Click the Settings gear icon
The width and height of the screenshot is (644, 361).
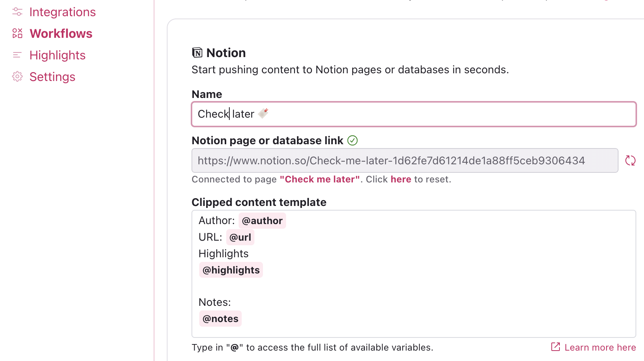point(17,77)
